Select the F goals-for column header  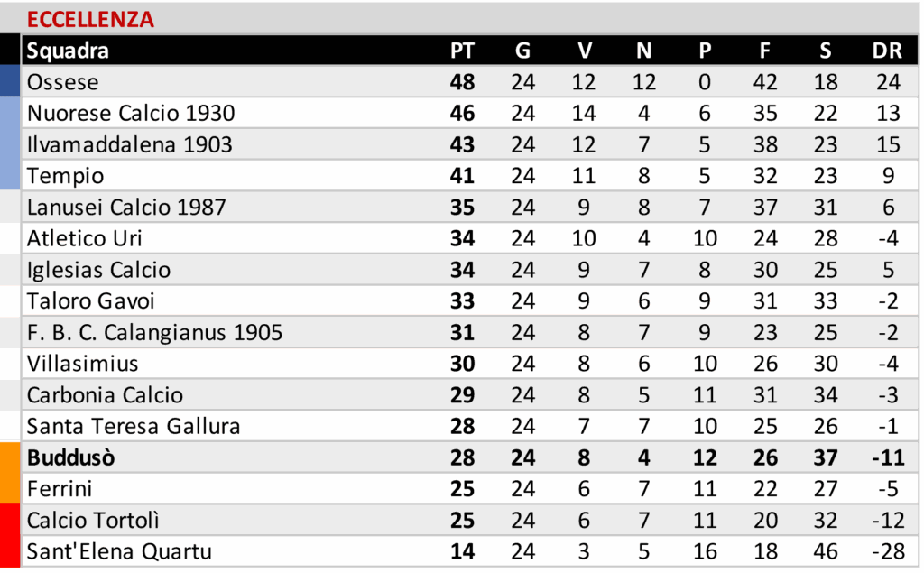tap(765, 51)
